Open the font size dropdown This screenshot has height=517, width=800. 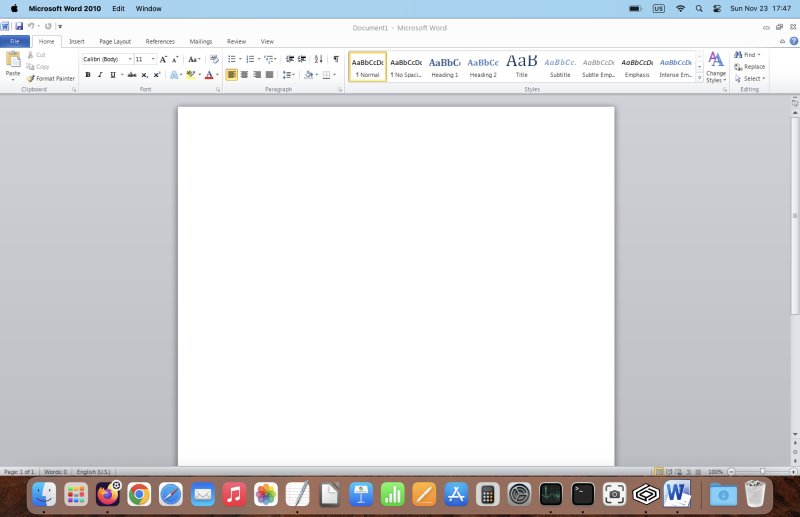point(153,59)
